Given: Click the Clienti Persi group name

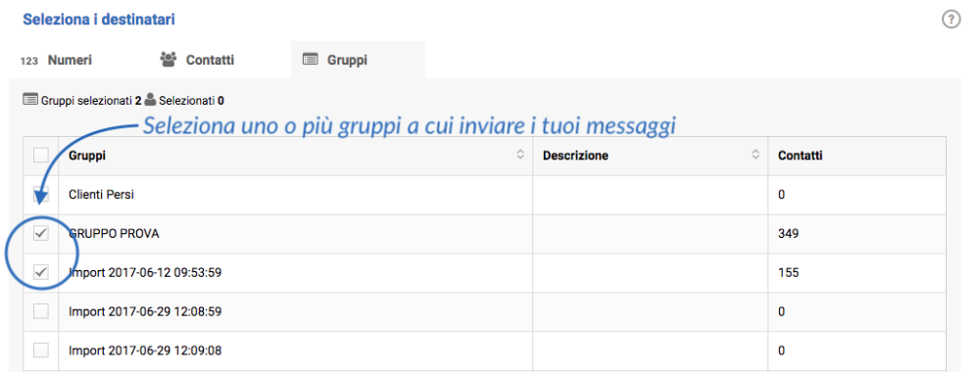Looking at the screenshot, I should tap(101, 195).
